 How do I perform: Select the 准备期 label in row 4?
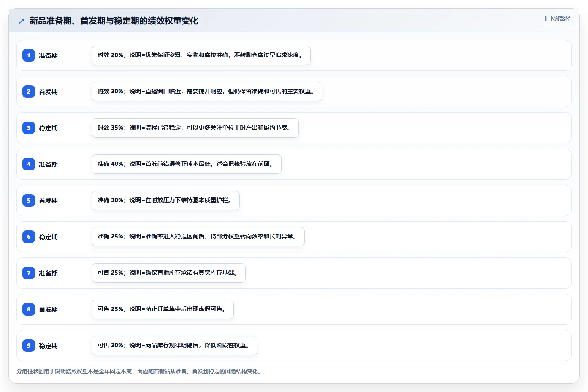coord(48,164)
